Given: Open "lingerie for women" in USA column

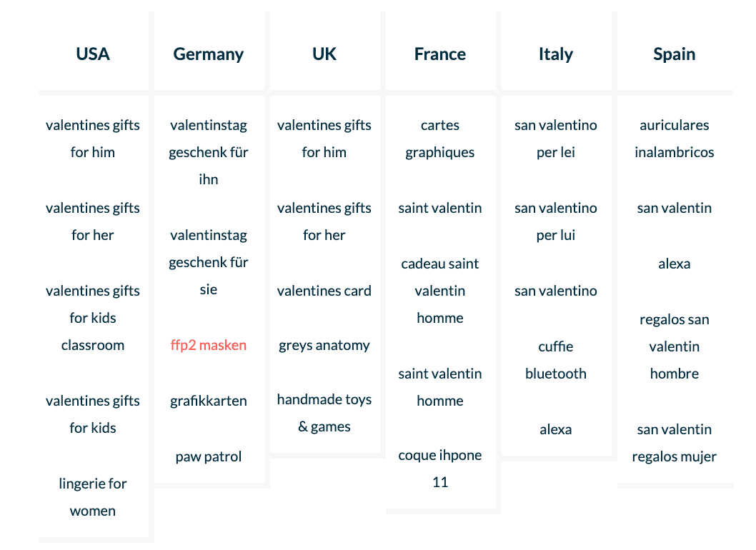Looking at the screenshot, I should [x=93, y=497].
